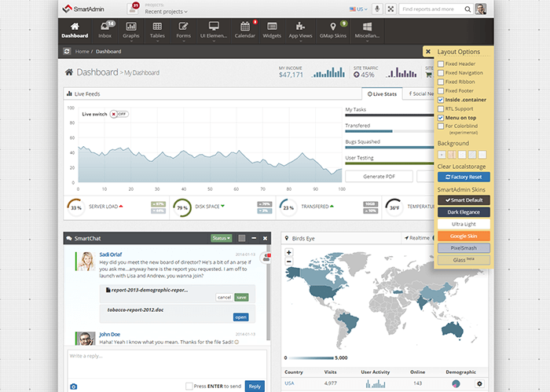Click the gear icon in USA row
Viewport: 550px width, 392px height.
[x=479, y=383]
